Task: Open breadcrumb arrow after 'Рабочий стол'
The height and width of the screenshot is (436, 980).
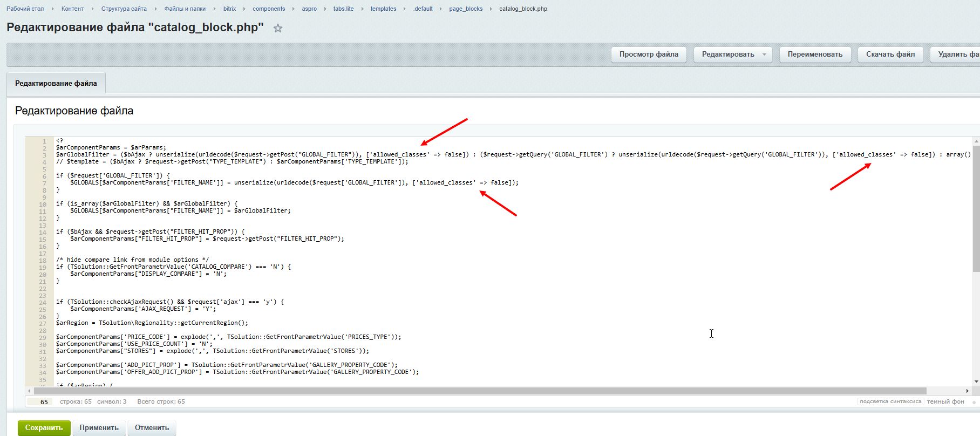Action: click(x=53, y=9)
